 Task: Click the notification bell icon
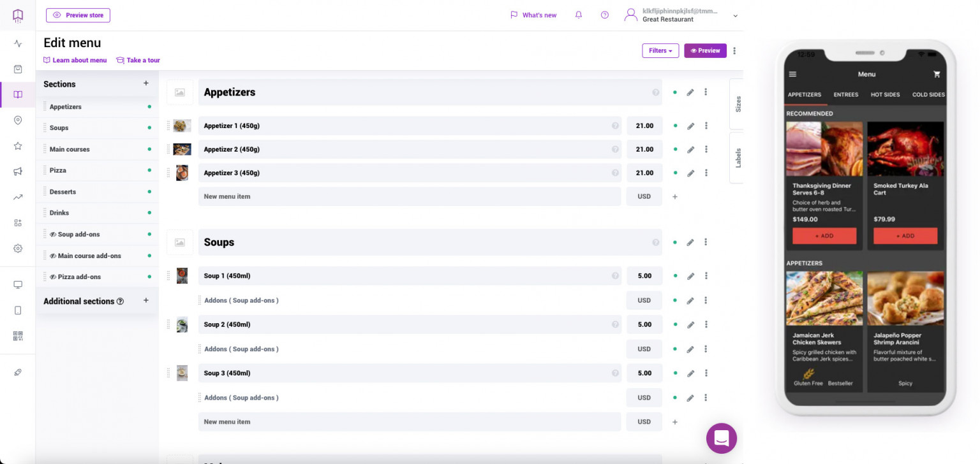coord(579,15)
